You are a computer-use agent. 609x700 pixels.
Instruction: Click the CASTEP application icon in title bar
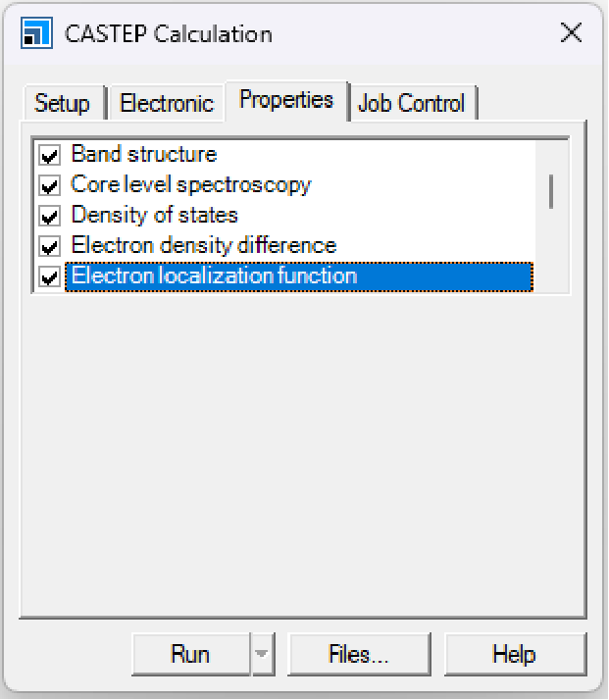point(35,34)
